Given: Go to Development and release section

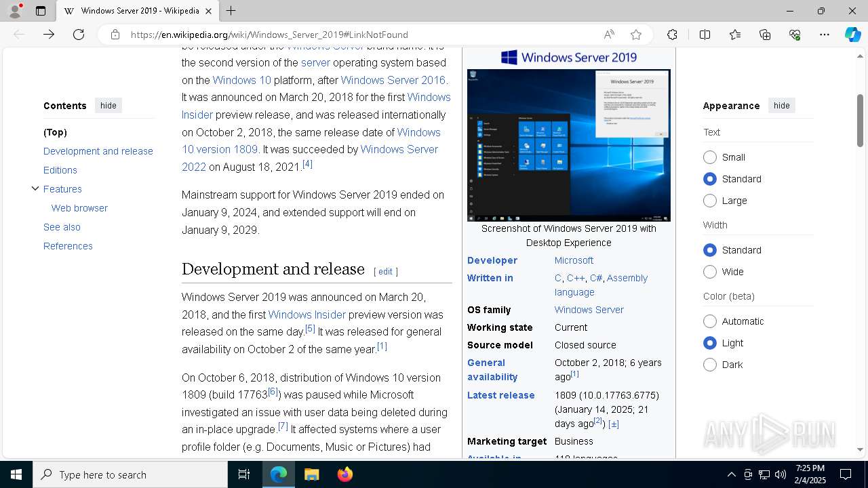Looking at the screenshot, I should point(98,151).
